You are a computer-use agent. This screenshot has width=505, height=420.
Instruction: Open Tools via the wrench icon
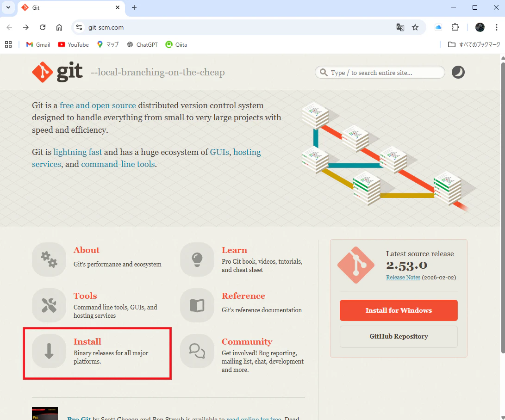tap(49, 305)
